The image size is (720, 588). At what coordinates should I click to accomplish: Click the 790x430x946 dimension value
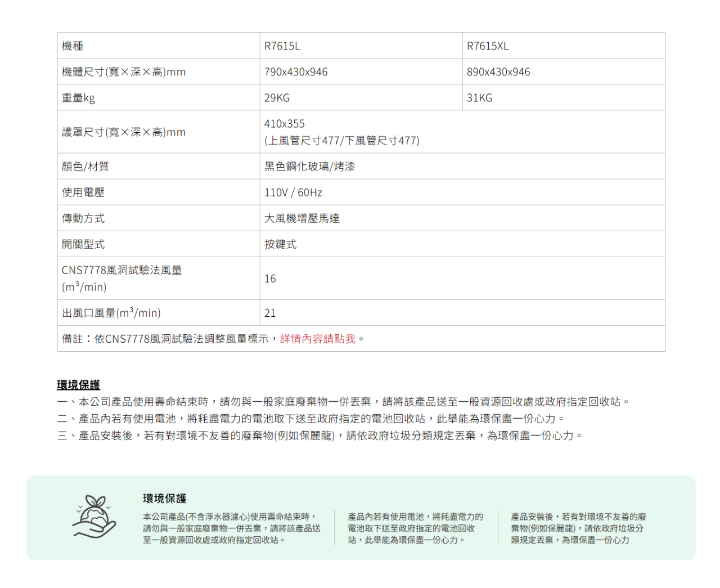[296, 72]
